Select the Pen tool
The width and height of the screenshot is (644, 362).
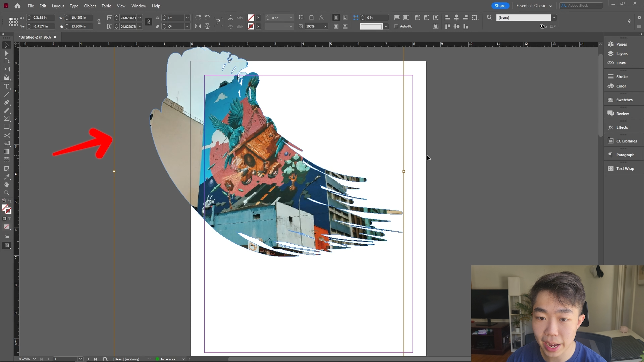(x=7, y=103)
